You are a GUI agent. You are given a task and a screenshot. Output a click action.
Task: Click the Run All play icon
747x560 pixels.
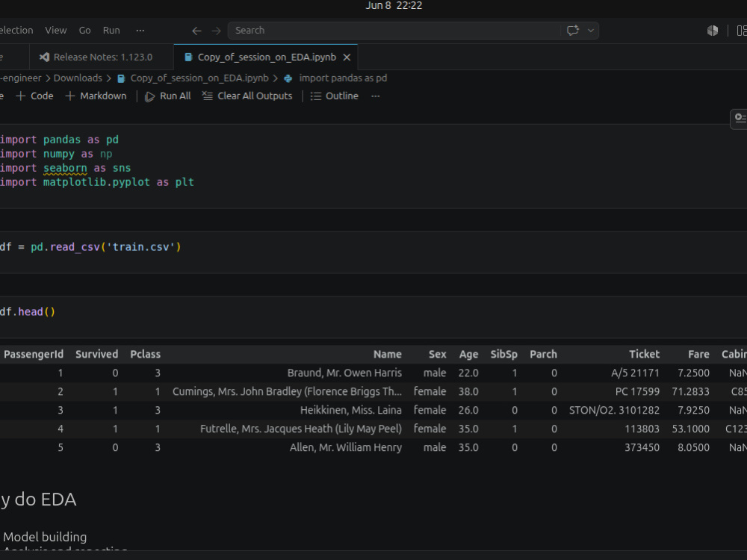click(149, 96)
